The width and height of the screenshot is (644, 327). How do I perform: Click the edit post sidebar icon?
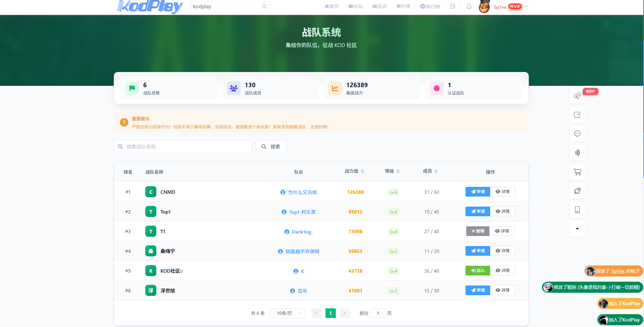tap(577, 115)
